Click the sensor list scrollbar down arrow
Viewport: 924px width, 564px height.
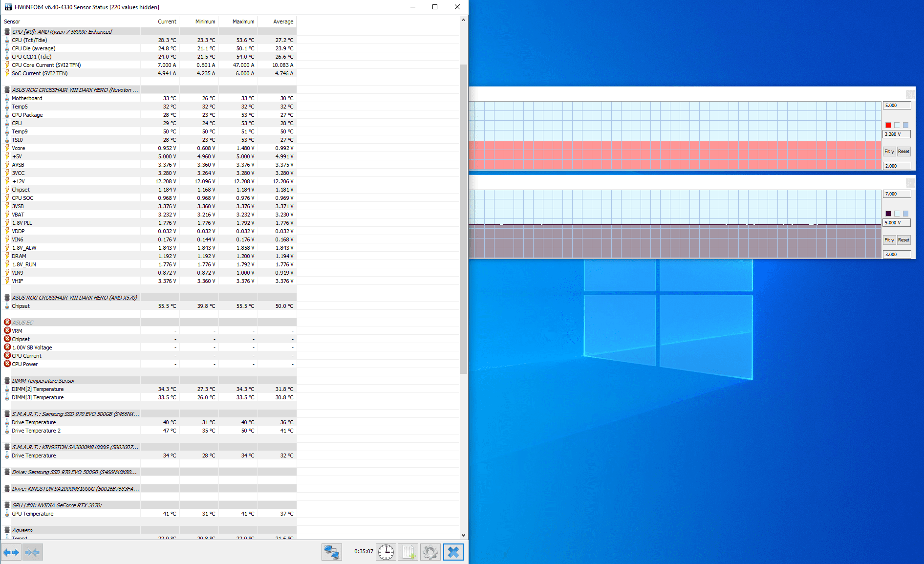pos(463,535)
